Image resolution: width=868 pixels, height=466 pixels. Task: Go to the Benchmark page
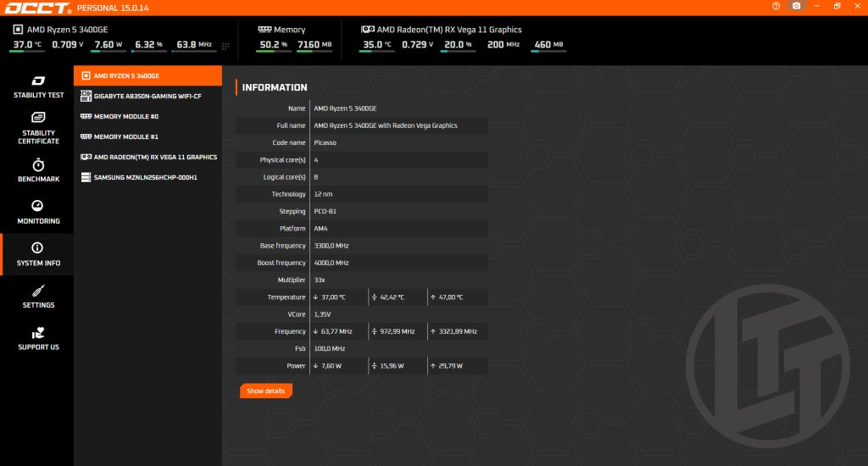pos(38,170)
